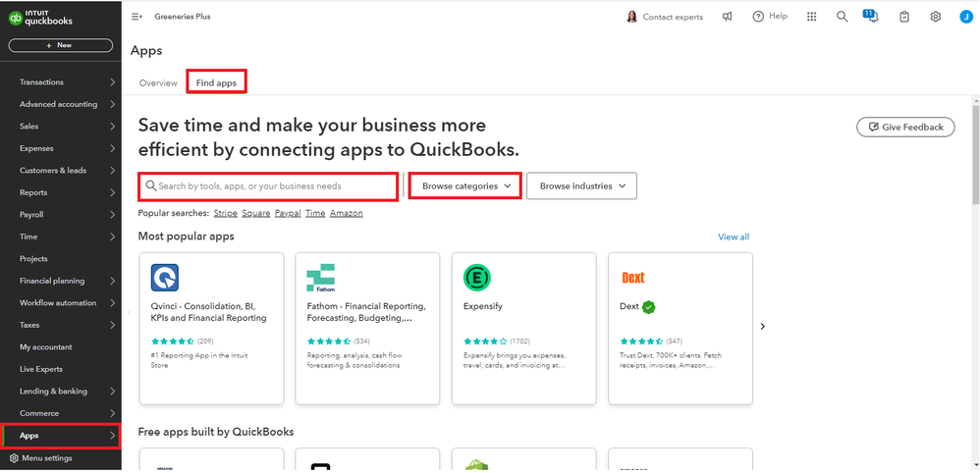Click the Give Feedback button
The height and width of the screenshot is (473, 980).
pyautogui.click(x=904, y=127)
